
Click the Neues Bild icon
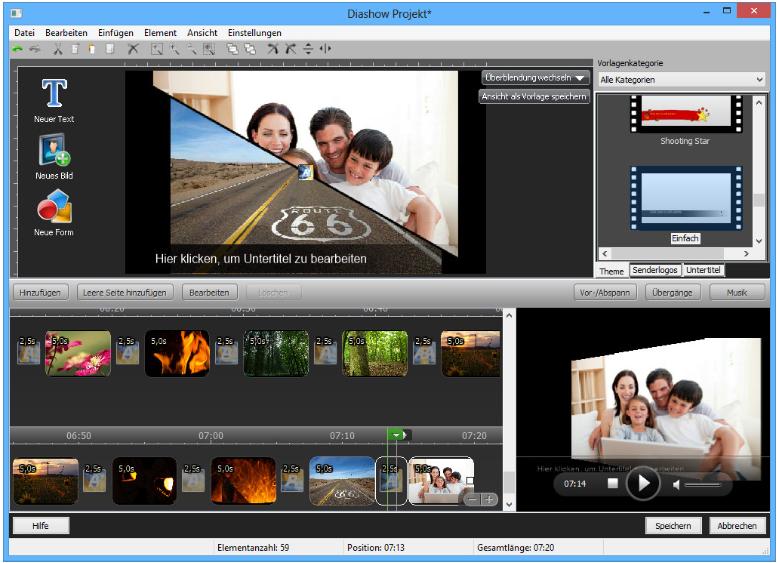(54, 150)
